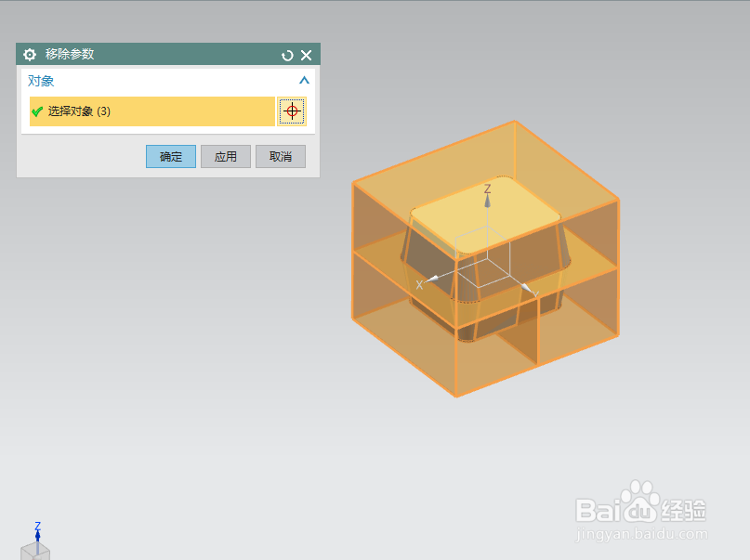
Task: Click the X axis arrow on the model
Action: 432,279
